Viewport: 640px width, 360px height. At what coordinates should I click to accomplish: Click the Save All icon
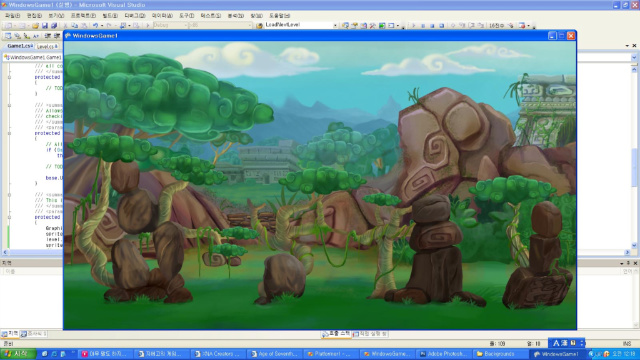tap(54, 25)
